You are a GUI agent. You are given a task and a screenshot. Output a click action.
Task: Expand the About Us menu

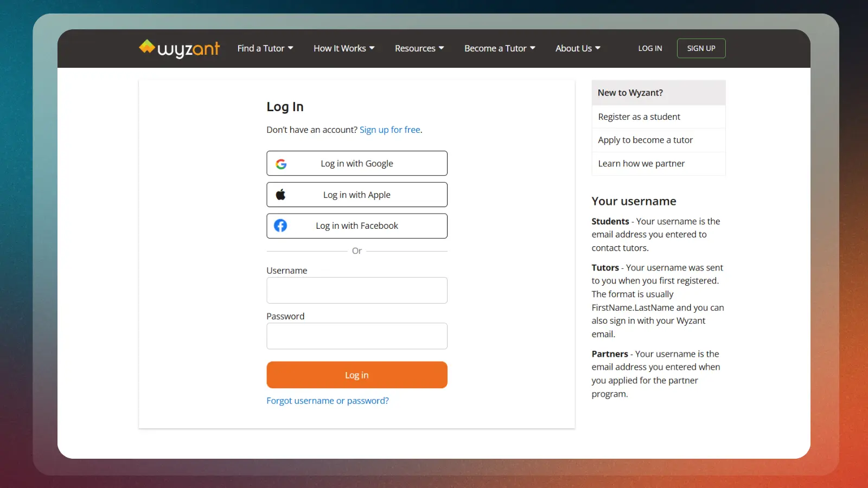[578, 48]
